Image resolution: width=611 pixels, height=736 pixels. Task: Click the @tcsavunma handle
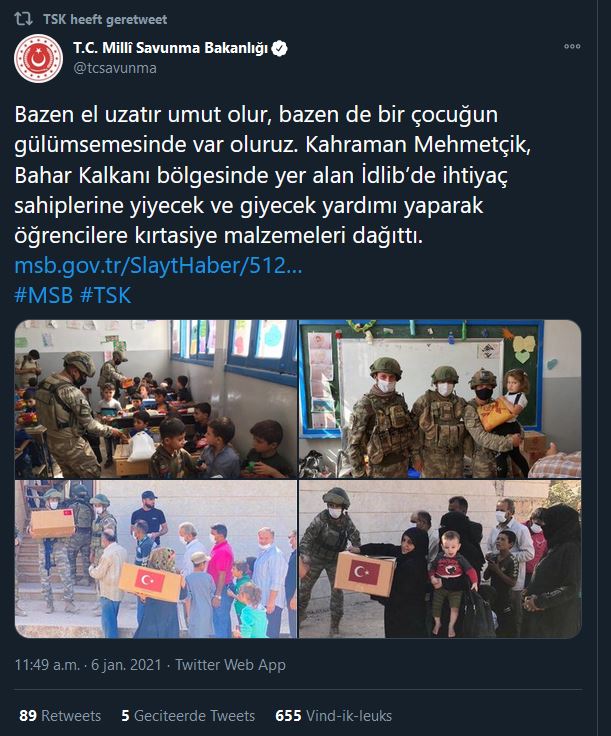(x=115, y=68)
